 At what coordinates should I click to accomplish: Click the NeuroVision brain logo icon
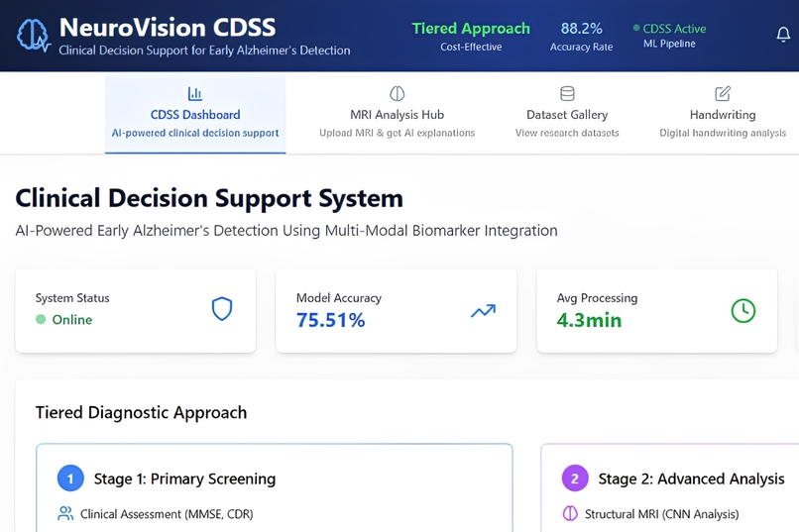point(34,35)
